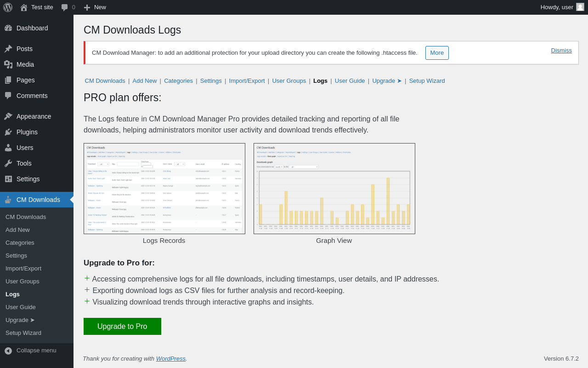Open Posts menu item
This screenshot has width=588, height=368.
37,49
